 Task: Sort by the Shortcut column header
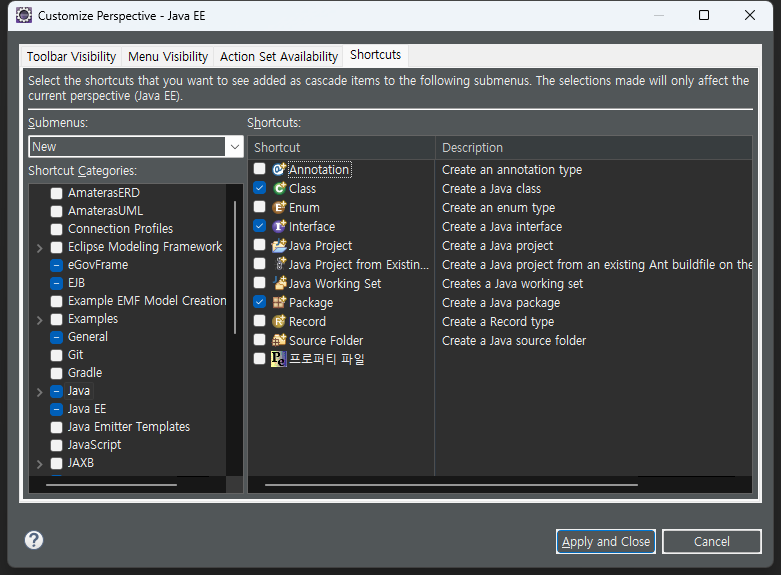click(341, 147)
